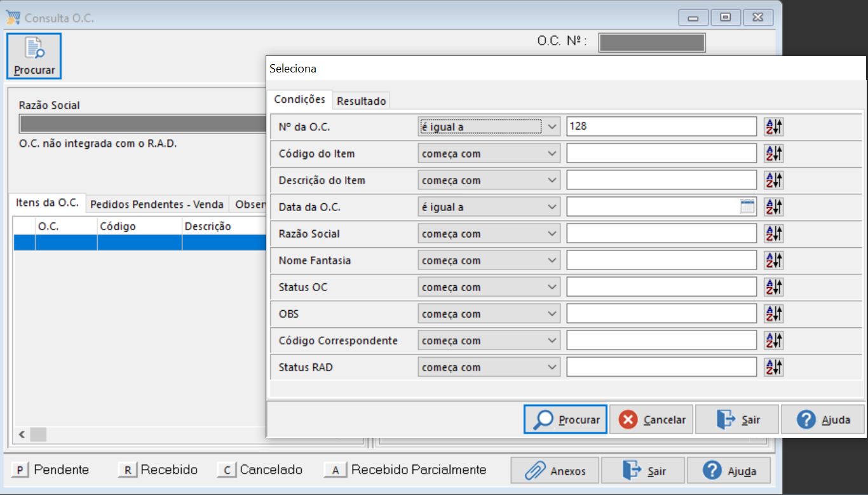This screenshot has height=495, width=868.
Task: Click the R Recebido legend box
Action: (128, 470)
